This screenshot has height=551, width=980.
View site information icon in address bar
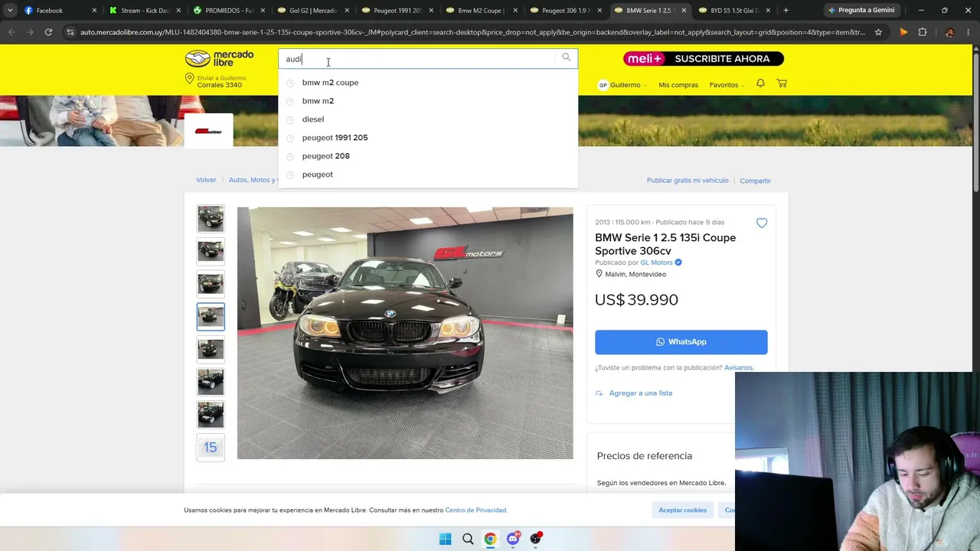(x=70, y=32)
